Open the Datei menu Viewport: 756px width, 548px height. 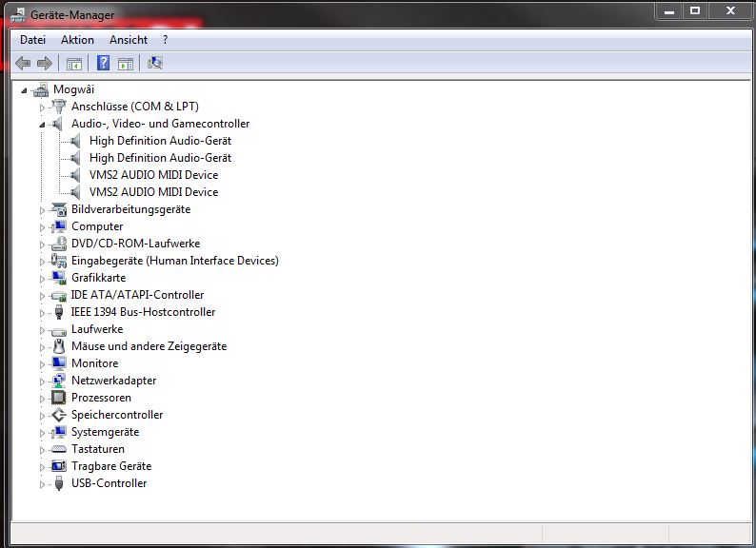(32, 40)
